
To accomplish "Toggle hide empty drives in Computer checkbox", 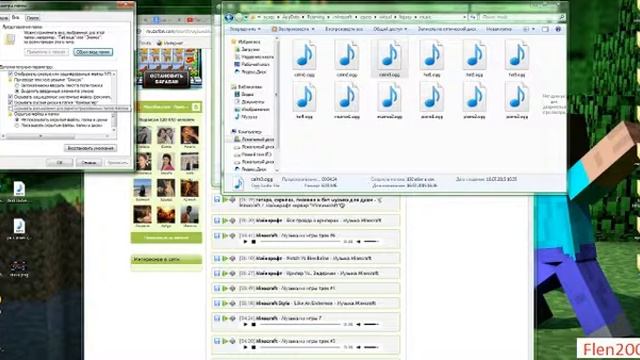I will coord(11,103).
